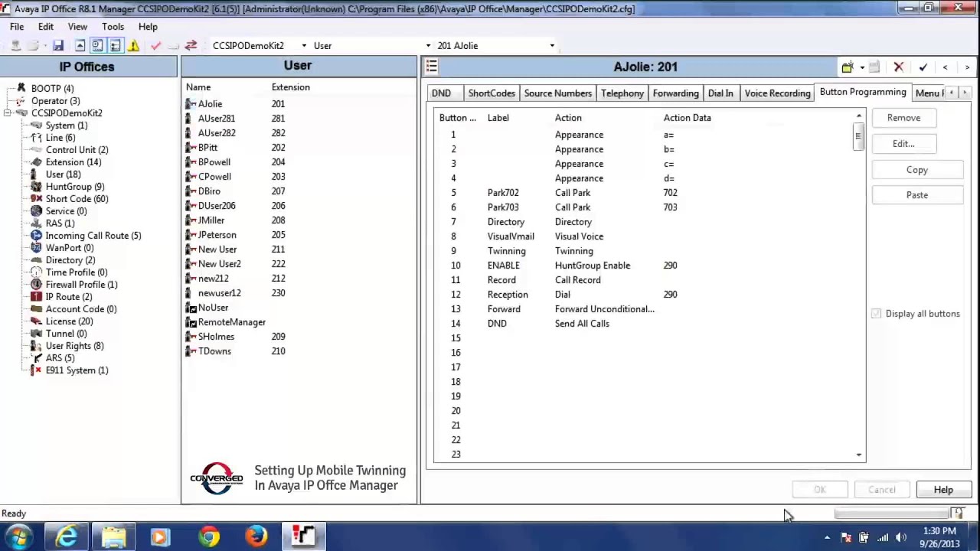Sort by the Extension column header
The image size is (980, 551).
click(x=291, y=87)
